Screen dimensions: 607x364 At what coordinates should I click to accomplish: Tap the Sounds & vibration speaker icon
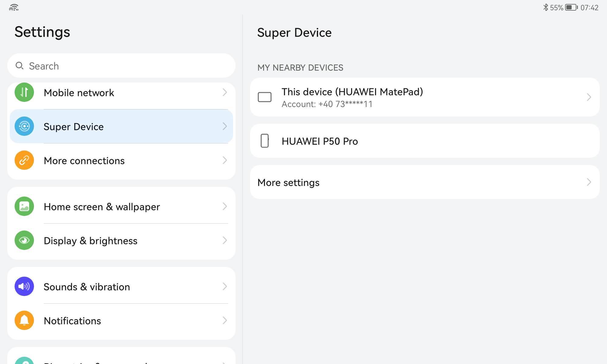[24, 286]
